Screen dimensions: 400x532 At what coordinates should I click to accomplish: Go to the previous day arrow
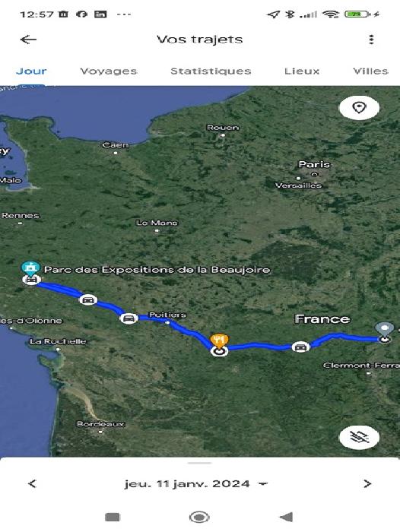click(32, 483)
